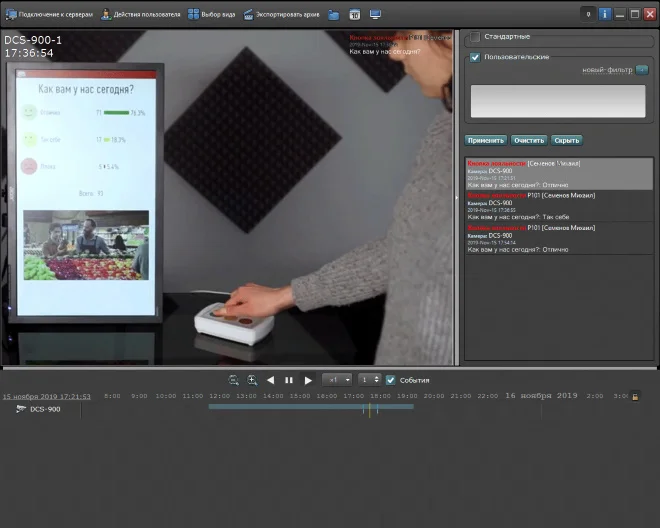Play the archive video forward

[x=308, y=380]
